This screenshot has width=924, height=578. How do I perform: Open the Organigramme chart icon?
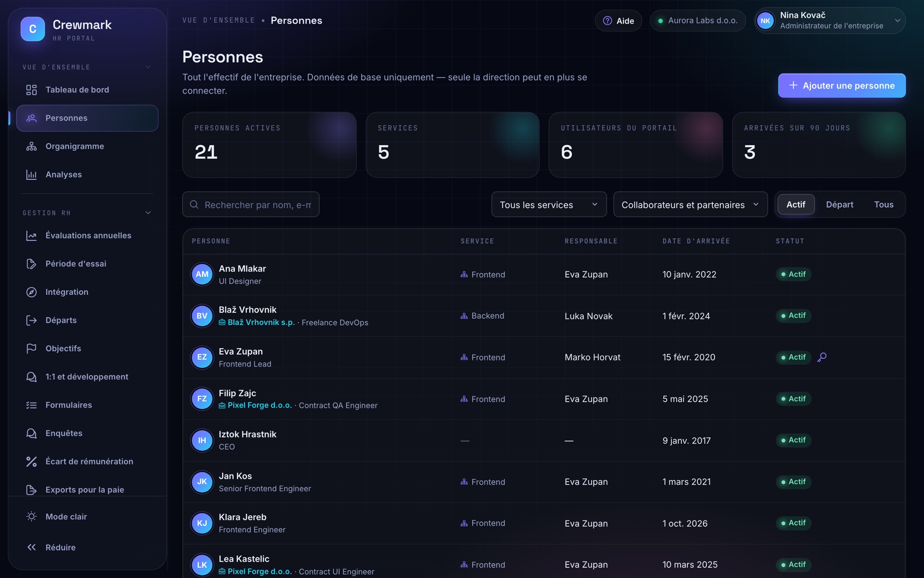point(31,146)
